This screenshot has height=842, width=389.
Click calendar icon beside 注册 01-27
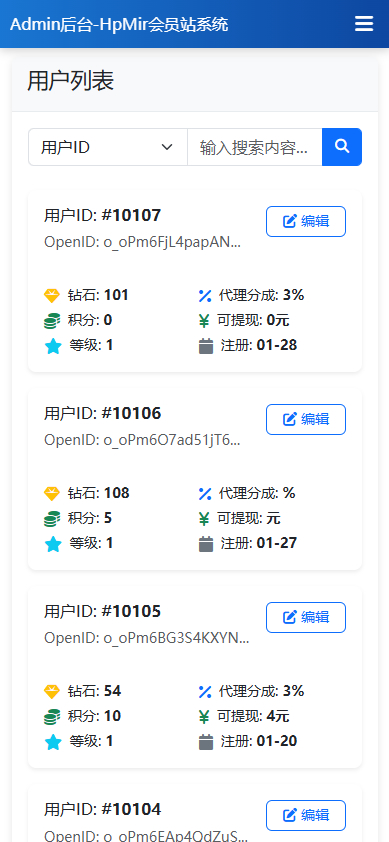206,544
